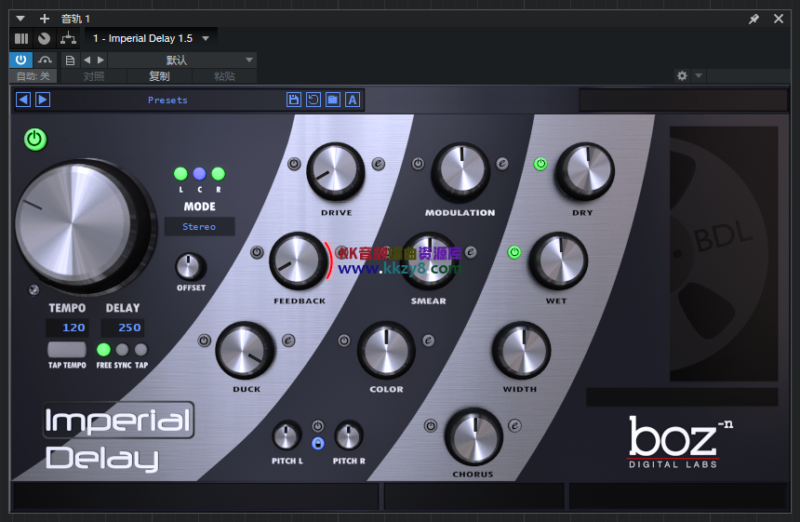The width and height of the screenshot is (800, 522).
Task: Toggle the pitch power button between Pitch knobs
Action: tap(318, 426)
